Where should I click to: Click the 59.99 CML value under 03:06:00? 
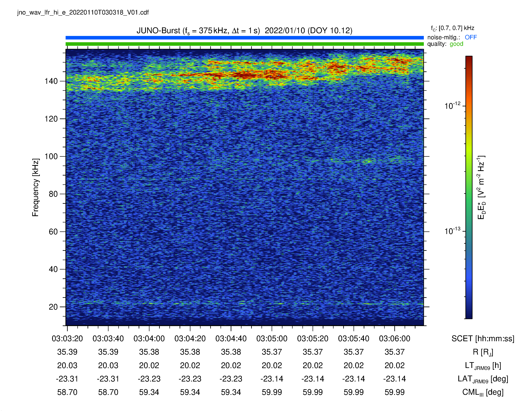(395, 392)
